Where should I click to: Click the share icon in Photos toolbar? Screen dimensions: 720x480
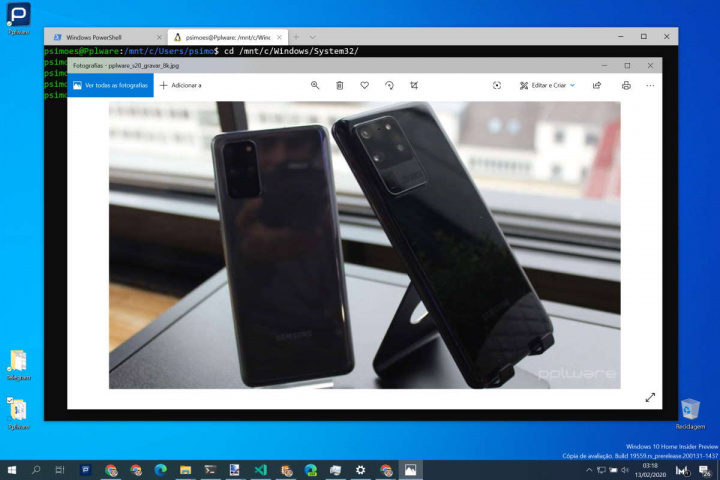pyautogui.click(x=597, y=86)
